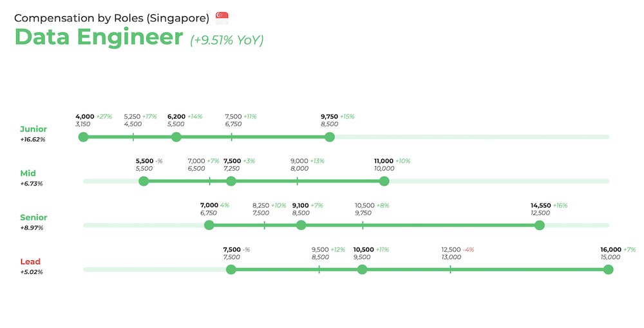The image size is (644, 328).
Task: Select the Junior 4,000 minimum marker
Action: [x=83, y=137]
